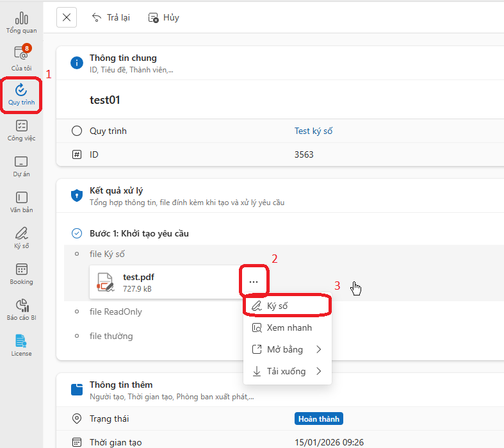Viewport: 504px width, 448px height.
Task: Open Báo cáo BI reports icon
Action: pos(21,310)
